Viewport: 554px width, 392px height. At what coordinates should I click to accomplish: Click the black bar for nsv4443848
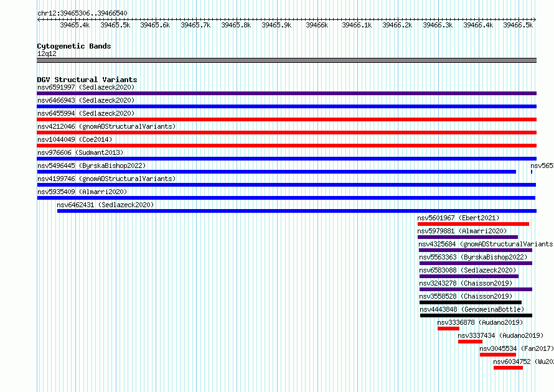(x=476, y=315)
